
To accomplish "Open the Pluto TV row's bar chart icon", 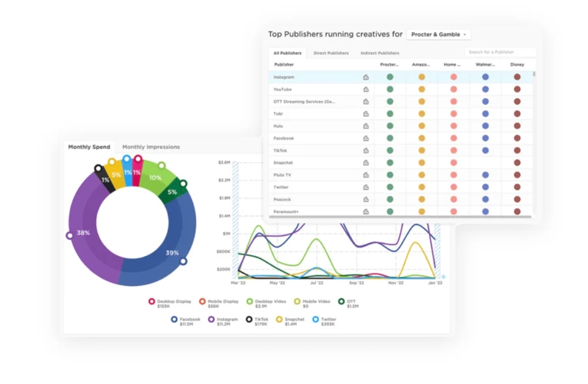I will point(366,175).
